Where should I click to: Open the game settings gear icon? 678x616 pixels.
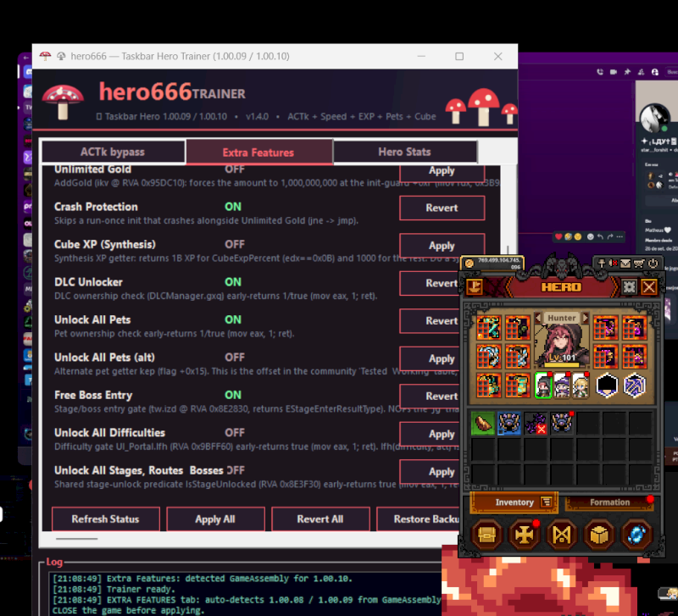coord(629,286)
